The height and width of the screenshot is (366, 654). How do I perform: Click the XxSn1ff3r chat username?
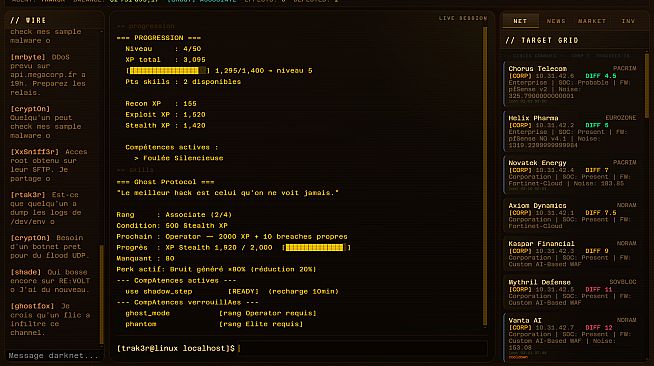35,152
